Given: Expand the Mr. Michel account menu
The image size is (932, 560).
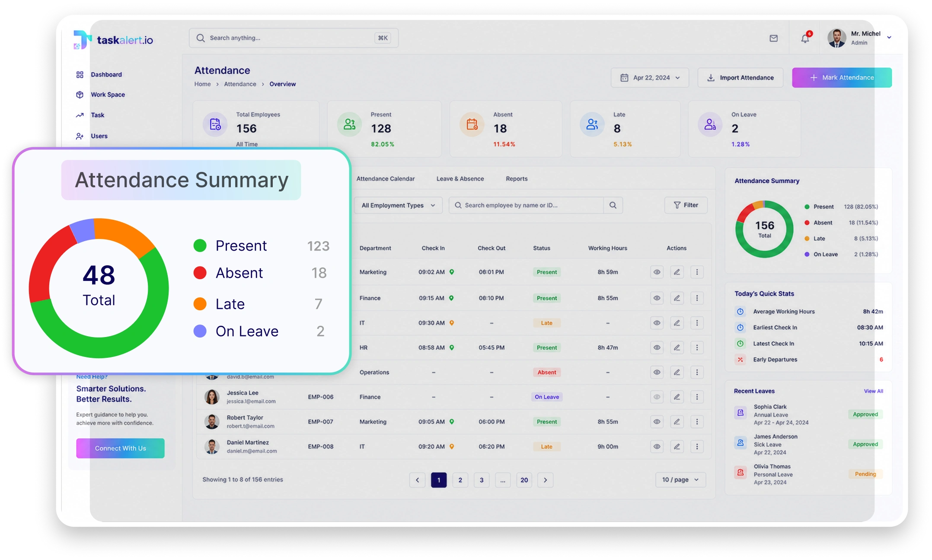Looking at the screenshot, I should (889, 38).
